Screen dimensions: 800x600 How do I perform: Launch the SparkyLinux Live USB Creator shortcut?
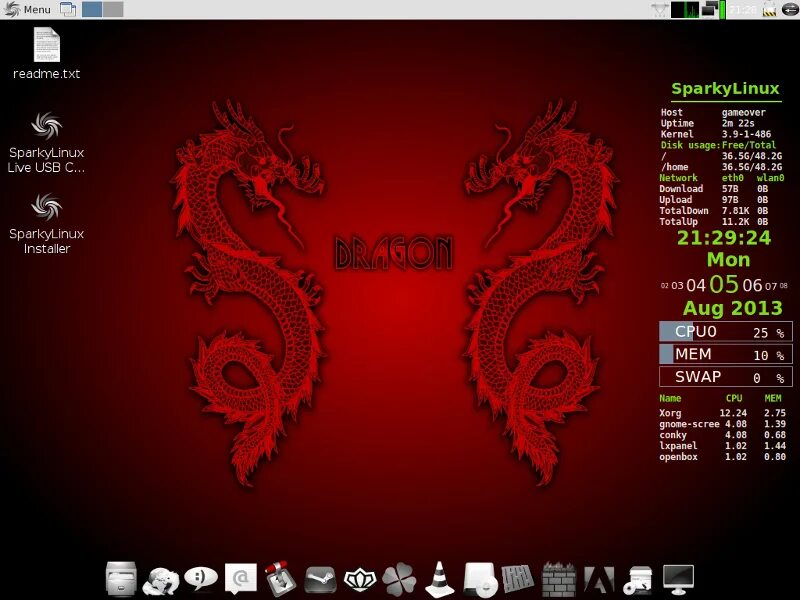point(46,142)
